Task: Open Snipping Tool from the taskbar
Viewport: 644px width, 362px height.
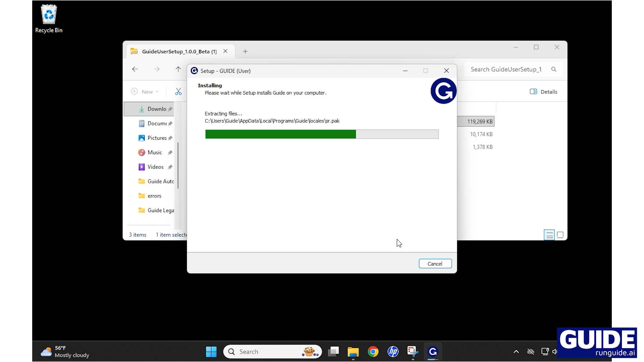Action: coord(413,352)
